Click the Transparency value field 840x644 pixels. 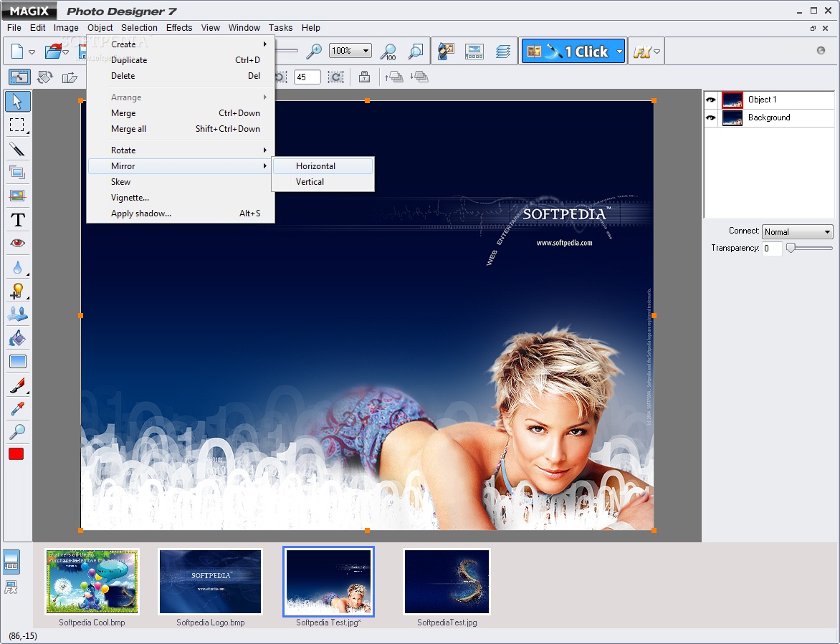coord(772,249)
